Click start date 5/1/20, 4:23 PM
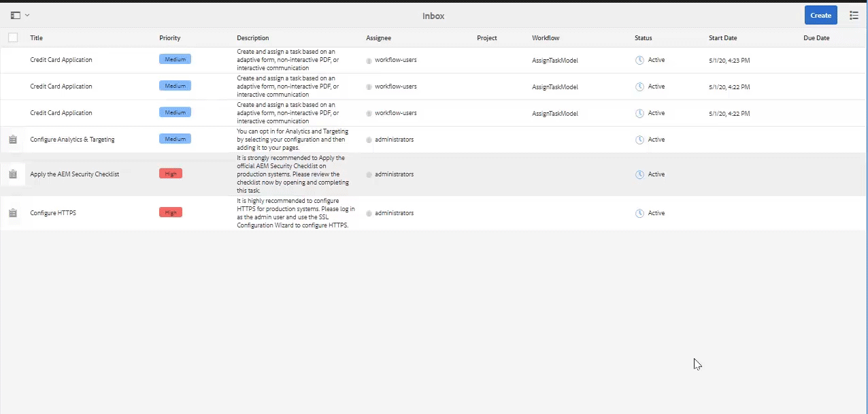 [x=729, y=61]
